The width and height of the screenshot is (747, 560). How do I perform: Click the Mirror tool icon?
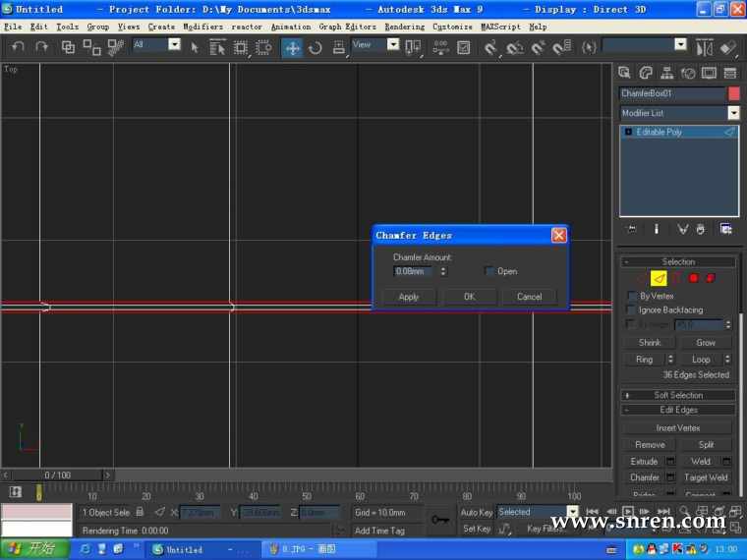(705, 48)
